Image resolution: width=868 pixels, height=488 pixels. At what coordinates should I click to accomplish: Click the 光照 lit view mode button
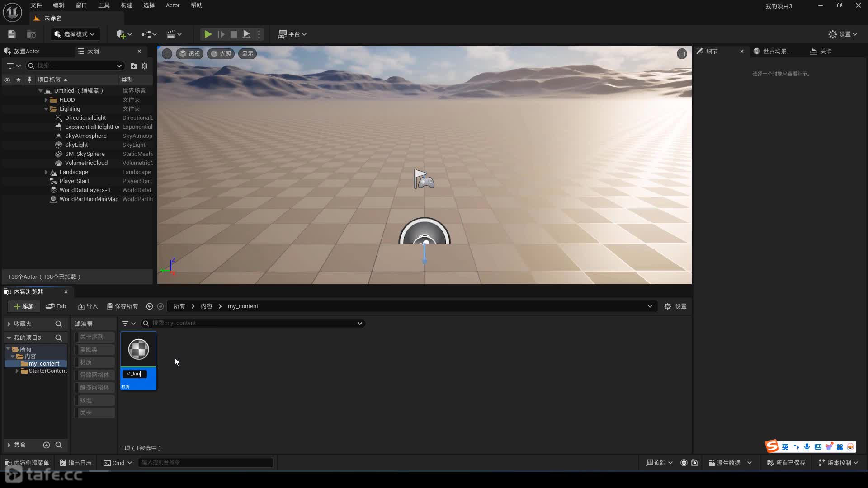(221, 54)
